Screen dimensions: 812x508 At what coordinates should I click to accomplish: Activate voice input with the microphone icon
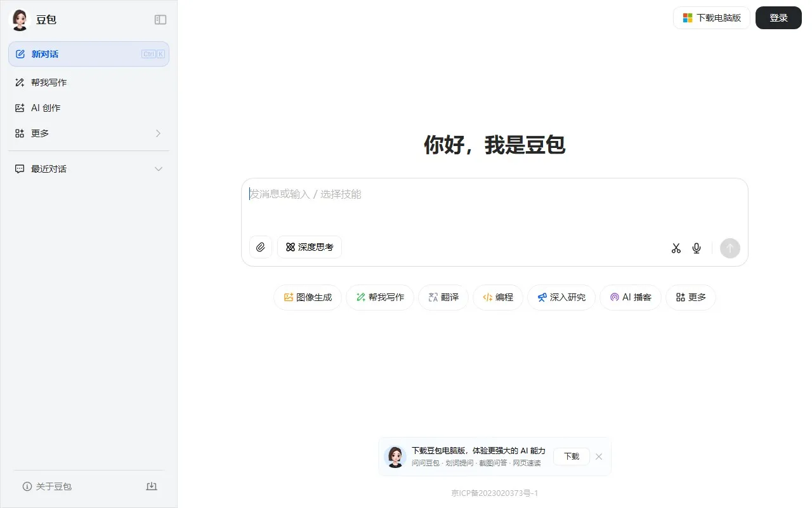(x=696, y=248)
